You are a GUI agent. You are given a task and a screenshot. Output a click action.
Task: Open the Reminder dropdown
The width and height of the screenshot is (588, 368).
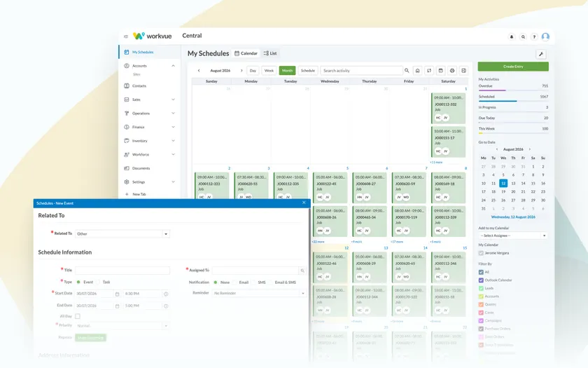[259, 293]
